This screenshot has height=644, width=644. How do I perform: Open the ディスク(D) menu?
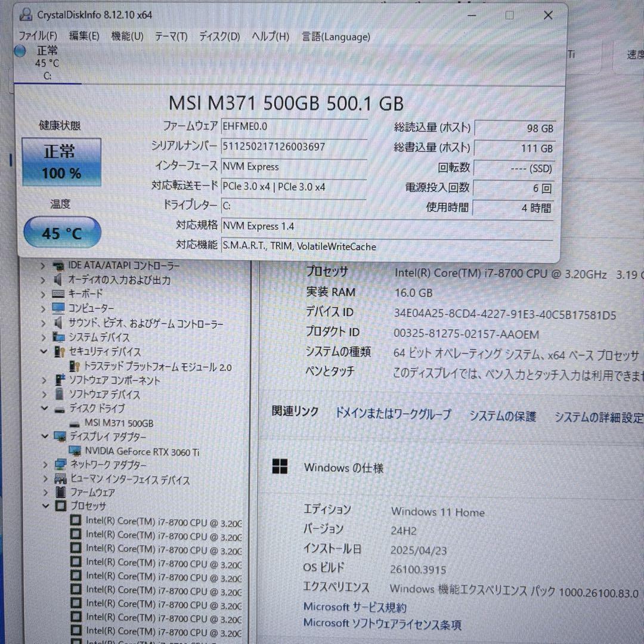click(x=219, y=36)
